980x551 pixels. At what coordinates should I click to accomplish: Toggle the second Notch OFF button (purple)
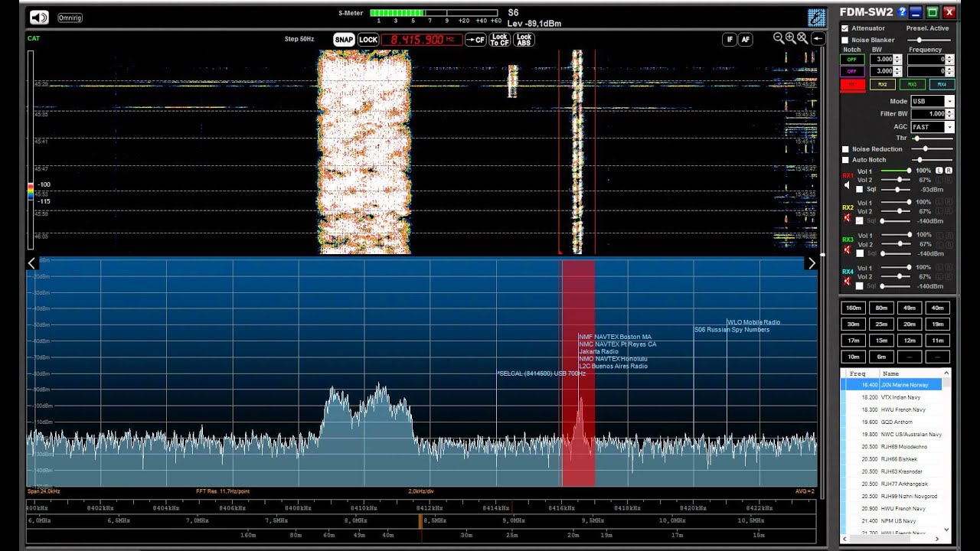click(x=852, y=71)
